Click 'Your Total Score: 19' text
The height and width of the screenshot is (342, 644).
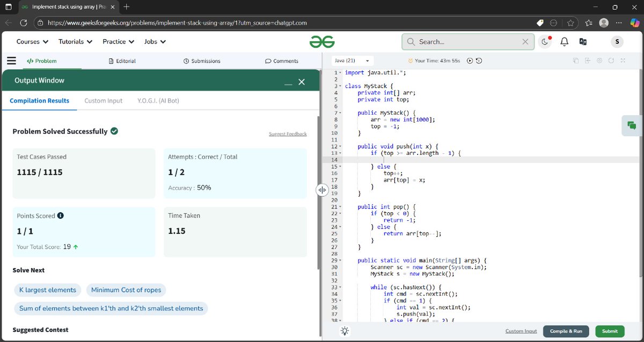click(x=44, y=247)
